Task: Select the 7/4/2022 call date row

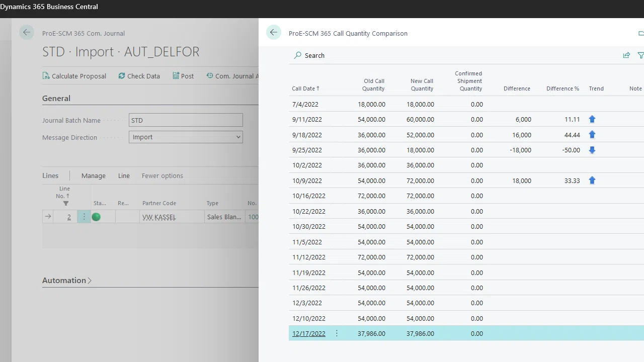Action: click(x=466, y=104)
